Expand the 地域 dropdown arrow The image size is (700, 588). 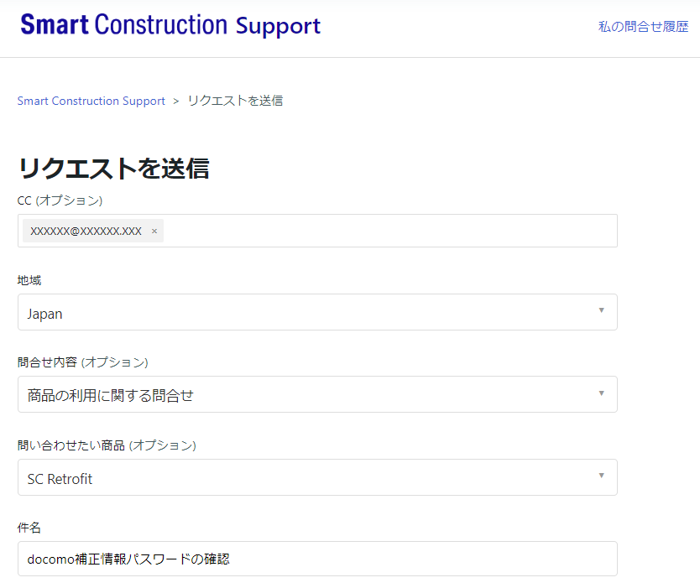click(601, 310)
